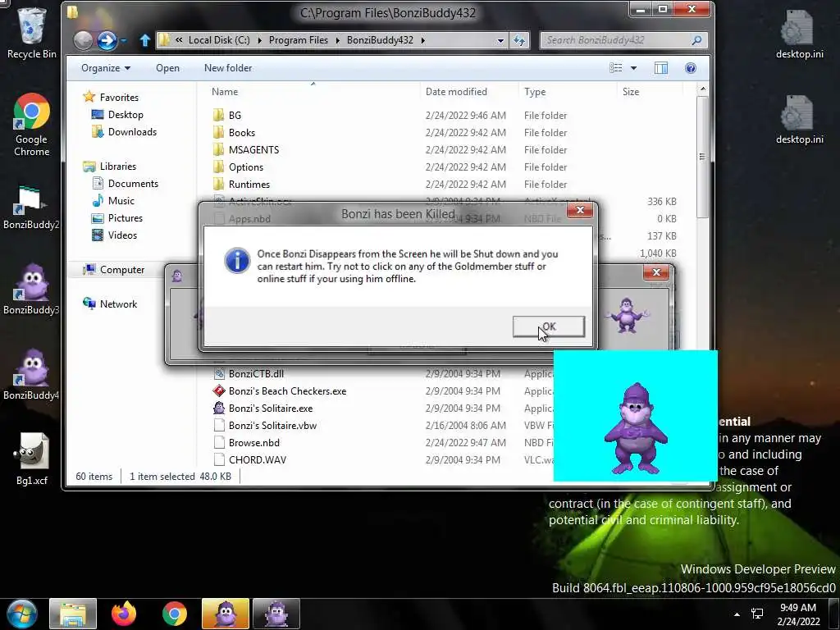Click the Forward arrow in Explorer

click(107, 40)
